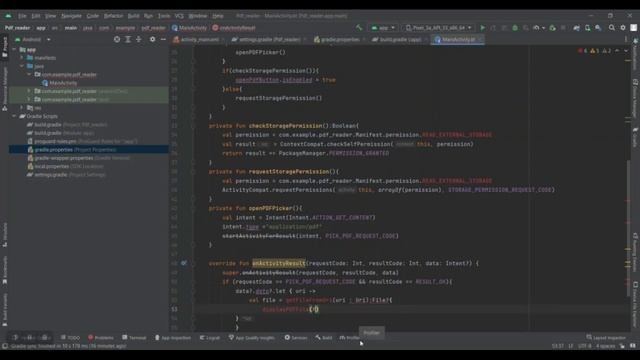Open the Navigate menu

point(71,16)
